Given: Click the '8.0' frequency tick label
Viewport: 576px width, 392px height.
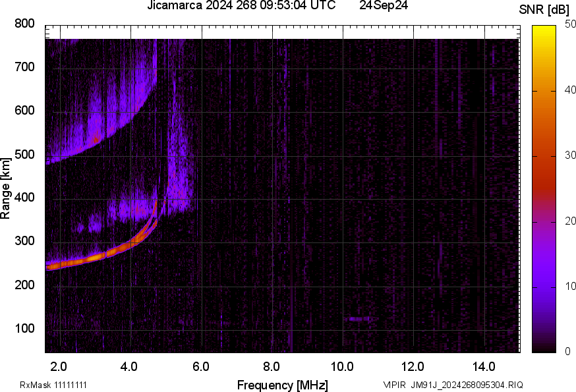Looking at the screenshot, I should (x=272, y=366).
